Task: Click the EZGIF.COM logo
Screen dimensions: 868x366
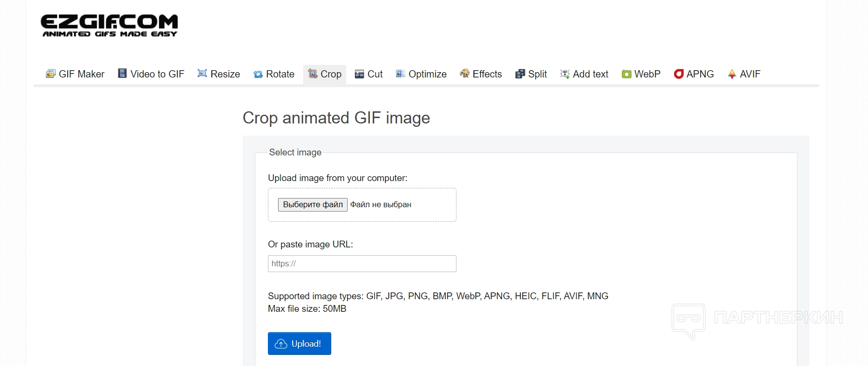Action: [x=110, y=26]
